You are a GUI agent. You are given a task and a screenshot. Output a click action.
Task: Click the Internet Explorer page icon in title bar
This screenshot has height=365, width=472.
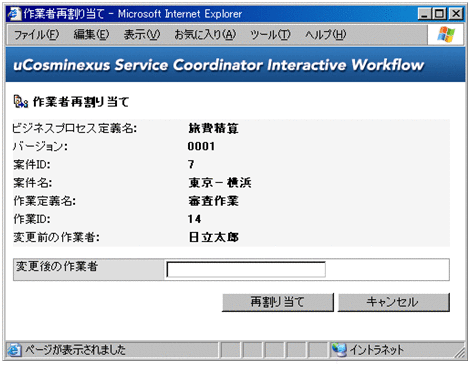[x=14, y=14]
